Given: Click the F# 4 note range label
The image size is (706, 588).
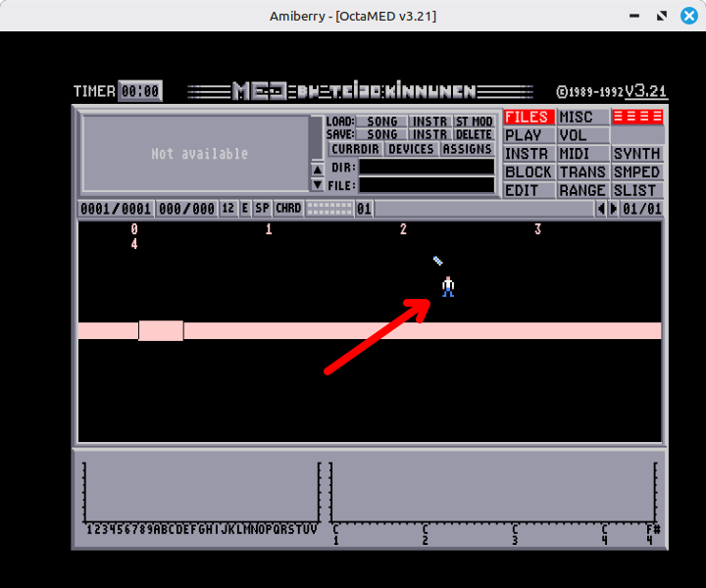Looking at the screenshot, I should click(x=653, y=535).
